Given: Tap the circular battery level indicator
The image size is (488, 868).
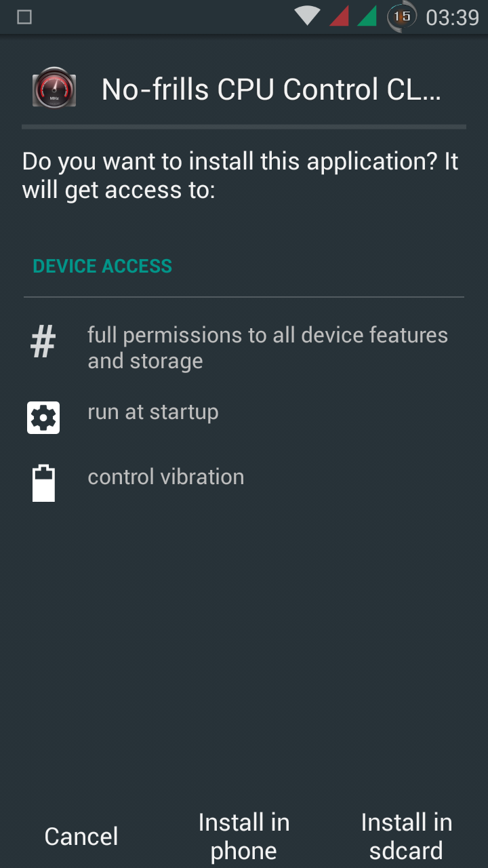Looking at the screenshot, I should (402, 16).
